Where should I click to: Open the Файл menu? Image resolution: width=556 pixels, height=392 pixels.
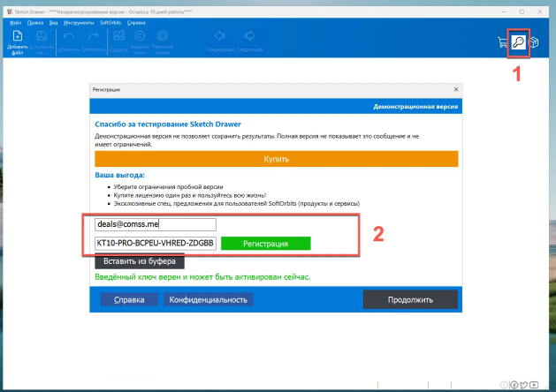pyautogui.click(x=15, y=23)
